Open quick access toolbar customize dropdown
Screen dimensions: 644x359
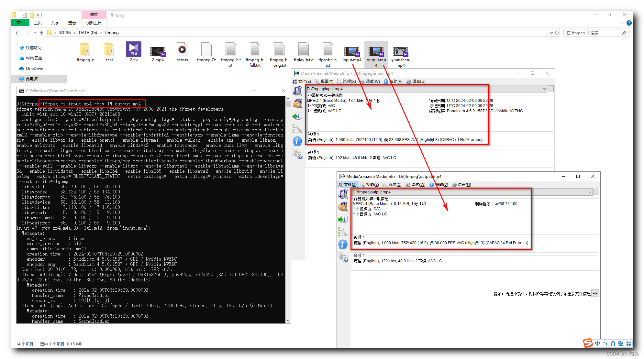[38, 15]
